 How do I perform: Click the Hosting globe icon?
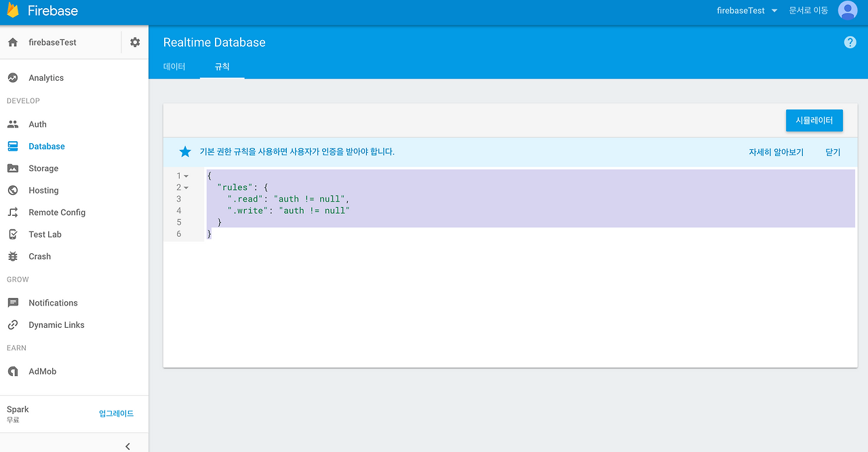click(13, 190)
